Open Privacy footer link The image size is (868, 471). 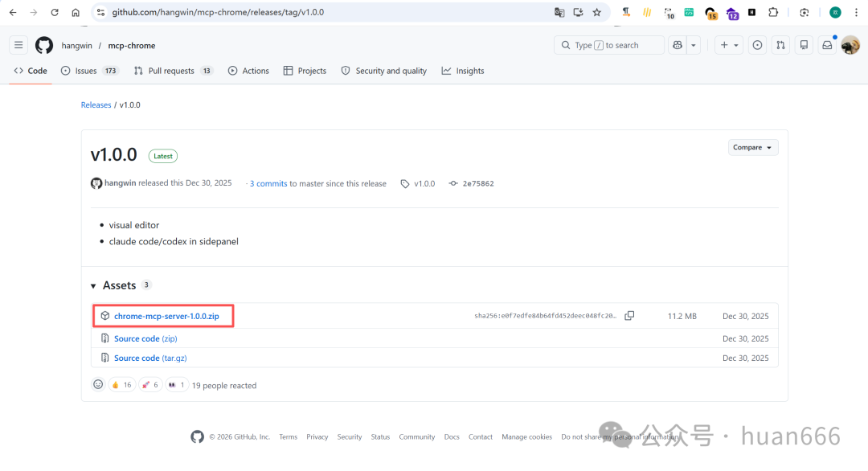(317, 436)
